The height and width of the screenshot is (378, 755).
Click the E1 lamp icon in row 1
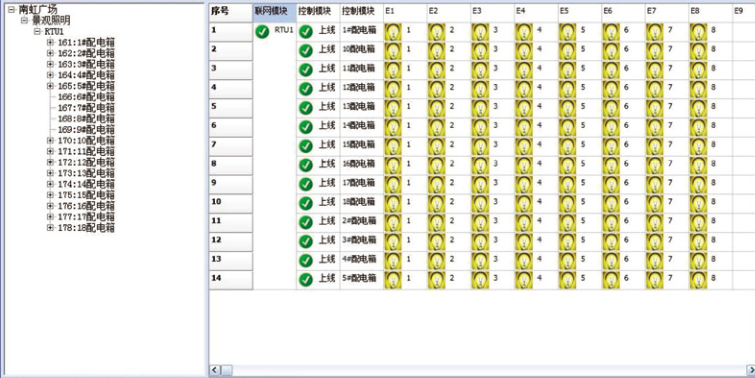click(392, 32)
